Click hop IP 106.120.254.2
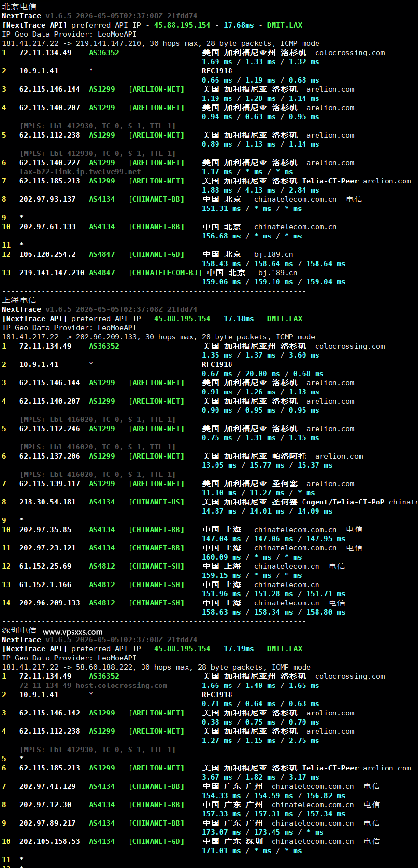The width and height of the screenshot is (418, 868). click(47, 254)
